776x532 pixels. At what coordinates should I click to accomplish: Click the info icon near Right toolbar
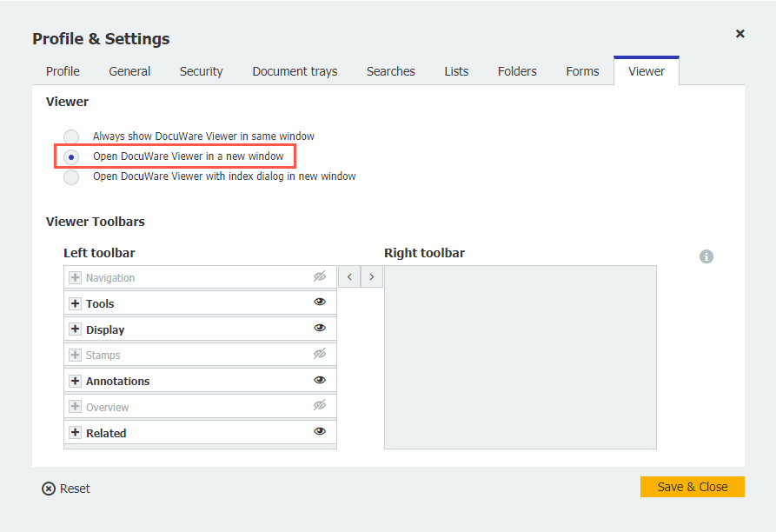[706, 256]
